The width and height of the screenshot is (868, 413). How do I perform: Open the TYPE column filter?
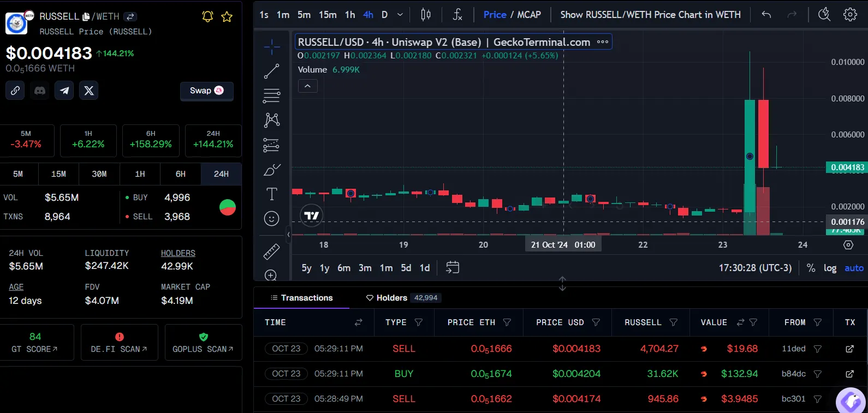419,322
